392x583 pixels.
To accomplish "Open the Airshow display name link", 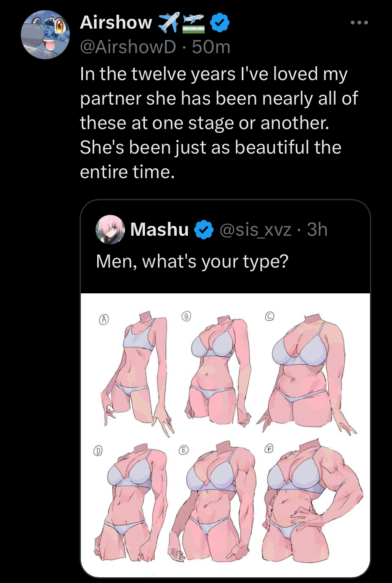I will [116, 22].
